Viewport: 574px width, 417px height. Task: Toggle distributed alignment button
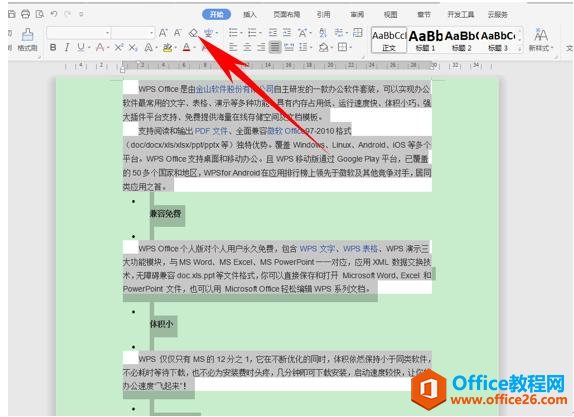coord(289,47)
